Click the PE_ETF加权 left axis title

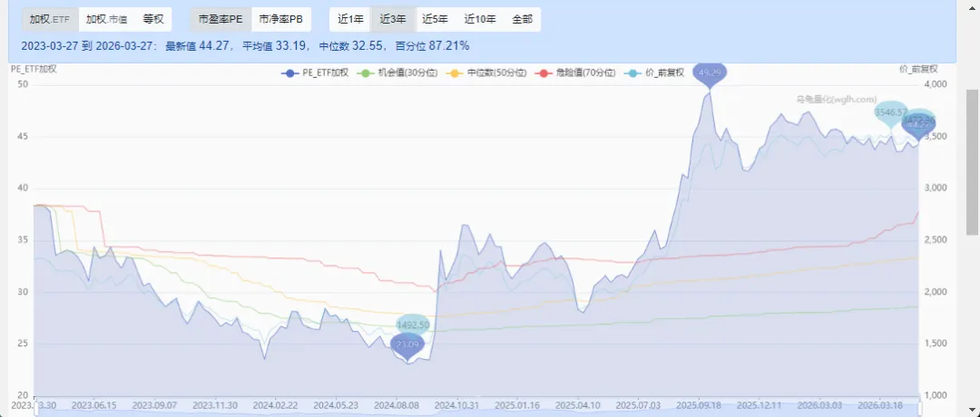coord(34,69)
